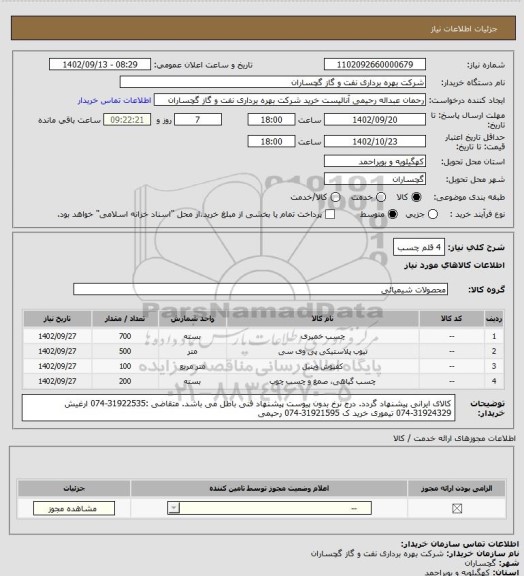Click the goods group field محصولات شیمیایی
This screenshot has width=524, height=576.
pos(260,289)
